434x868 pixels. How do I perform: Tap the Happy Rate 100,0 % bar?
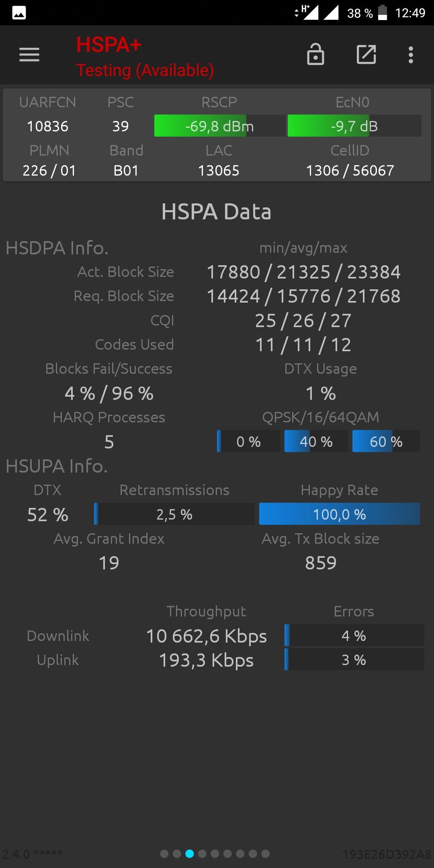pyautogui.click(x=340, y=514)
